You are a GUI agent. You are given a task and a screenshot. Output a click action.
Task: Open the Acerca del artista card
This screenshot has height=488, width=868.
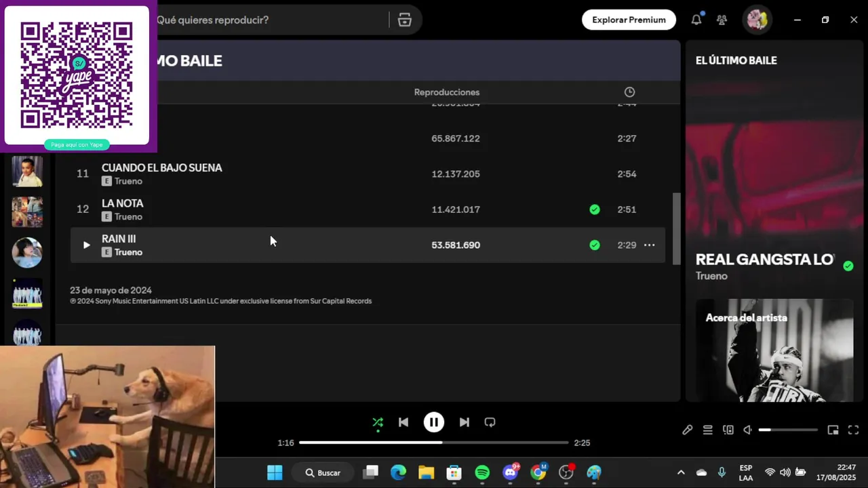(774, 350)
